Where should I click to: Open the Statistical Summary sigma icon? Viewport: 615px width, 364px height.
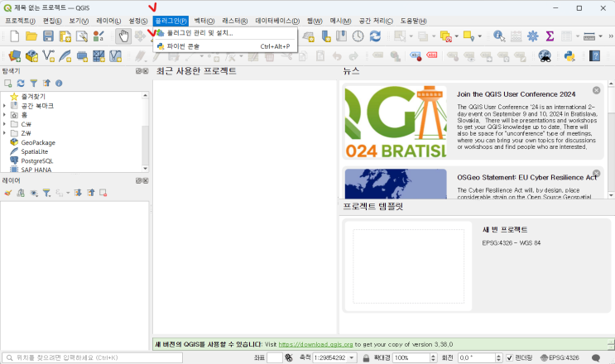[550, 36]
